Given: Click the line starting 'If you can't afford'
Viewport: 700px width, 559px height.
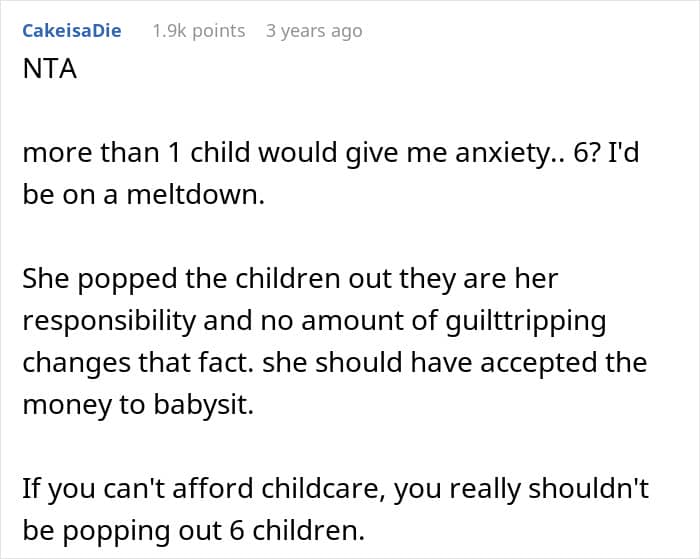Looking at the screenshot, I should (x=335, y=488).
